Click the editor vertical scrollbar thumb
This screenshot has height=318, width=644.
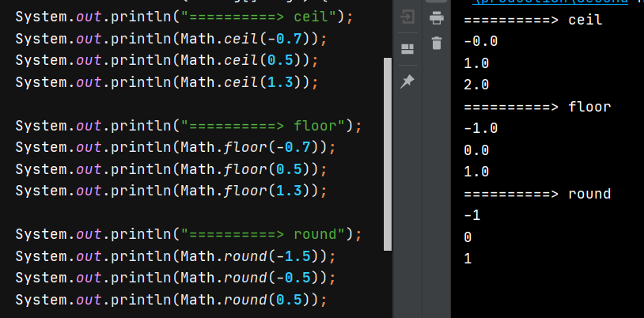click(388, 154)
